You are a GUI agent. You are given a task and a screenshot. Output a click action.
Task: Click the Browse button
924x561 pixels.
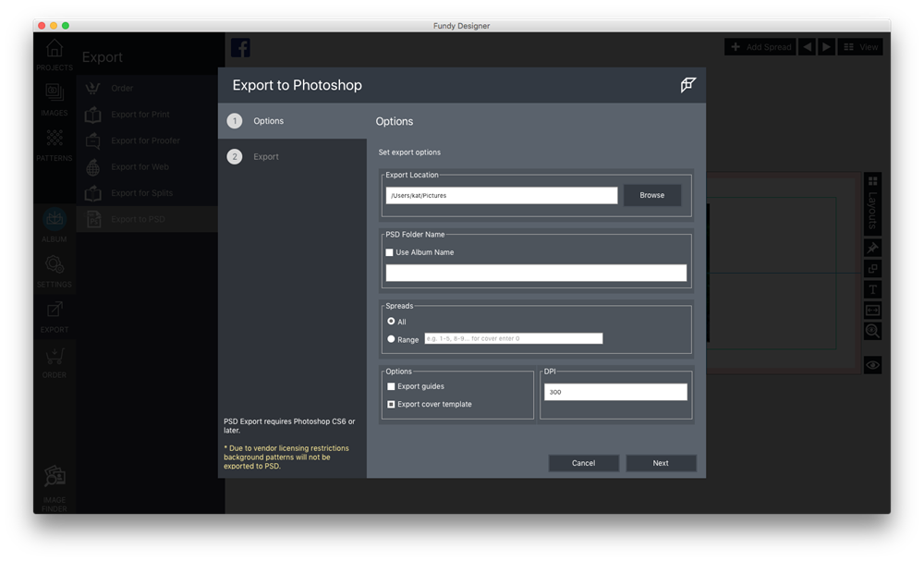coord(651,195)
